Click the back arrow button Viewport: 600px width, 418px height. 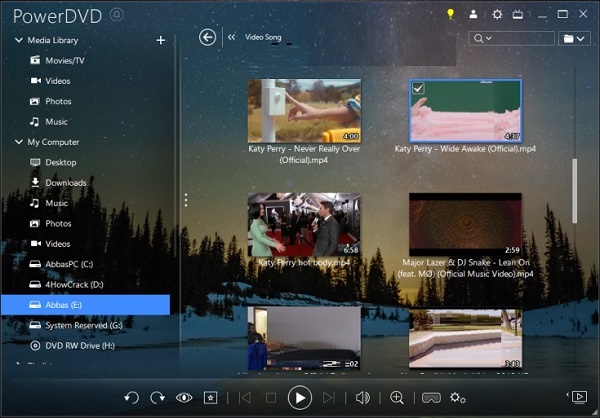[207, 37]
